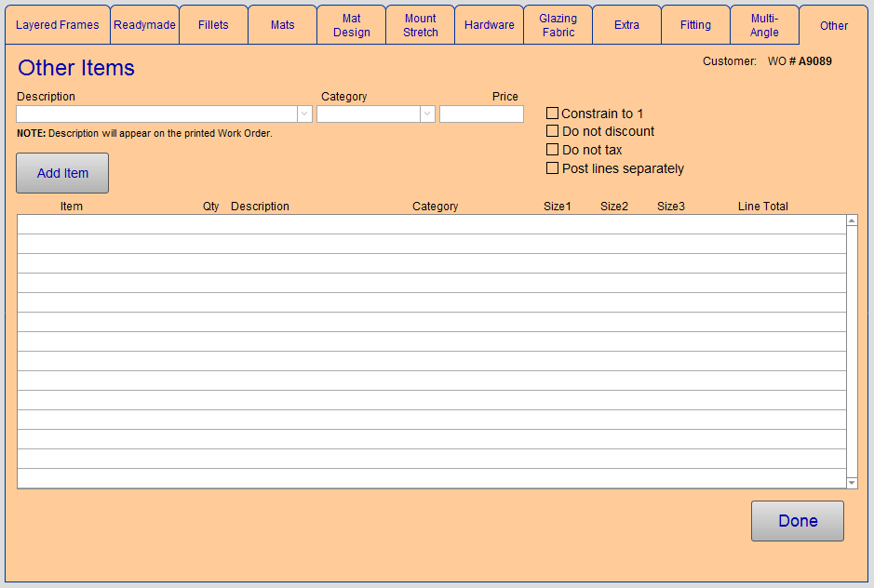Viewport: 874px width, 588px height.
Task: Expand the Description dropdown arrow
Action: [x=304, y=114]
